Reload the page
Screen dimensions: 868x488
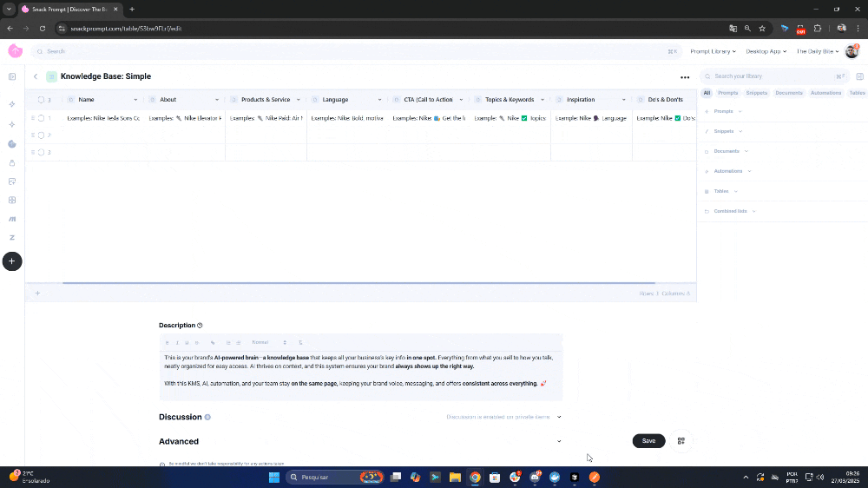[x=43, y=29]
